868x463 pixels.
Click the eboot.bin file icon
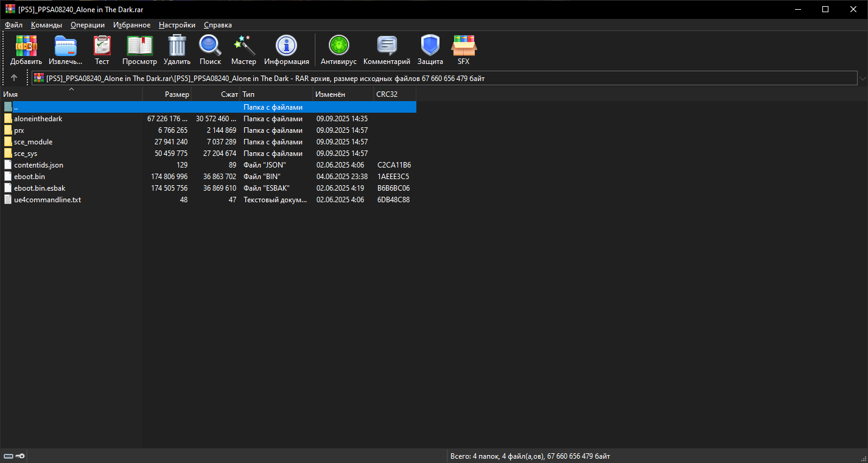click(x=8, y=177)
